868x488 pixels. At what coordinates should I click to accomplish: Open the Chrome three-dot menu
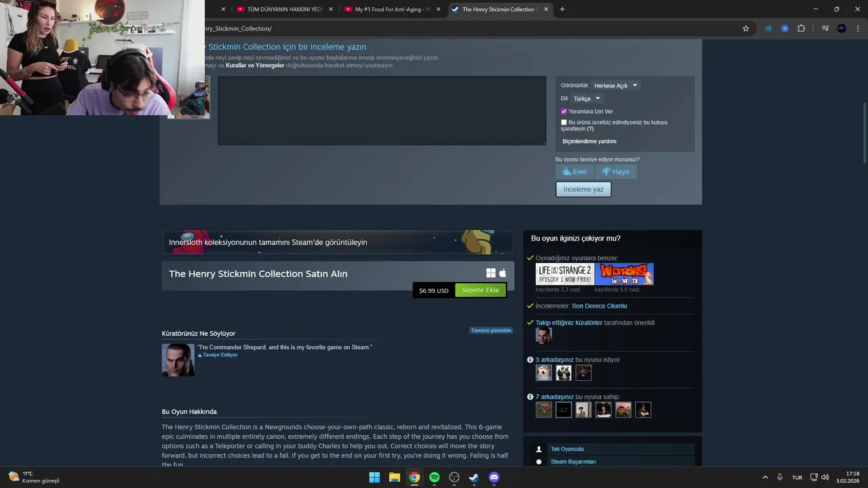click(858, 28)
